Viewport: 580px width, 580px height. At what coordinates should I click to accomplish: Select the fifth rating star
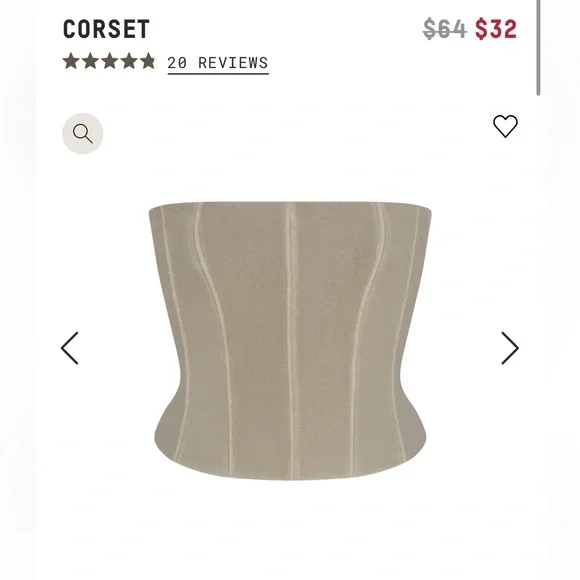coord(148,61)
